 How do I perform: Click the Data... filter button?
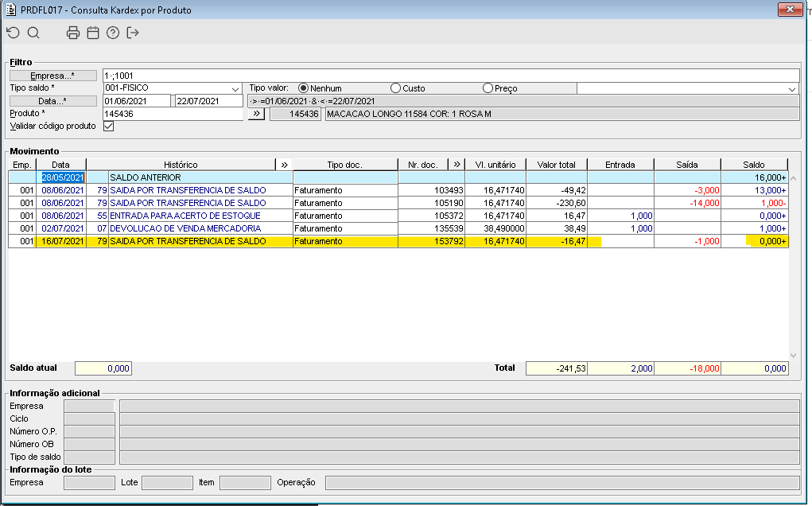[52, 101]
